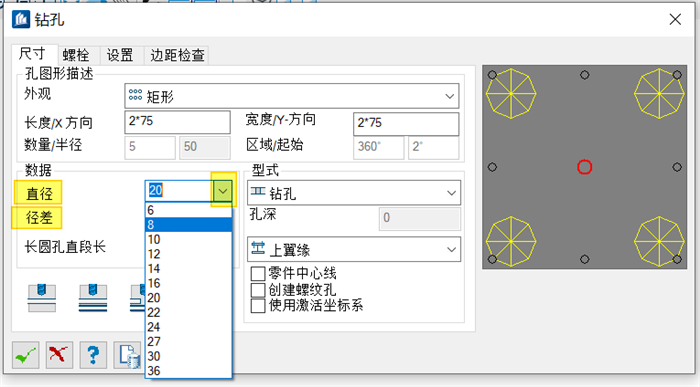Click the 直径 label
This screenshot has height=387, width=700.
(x=39, y=194)
